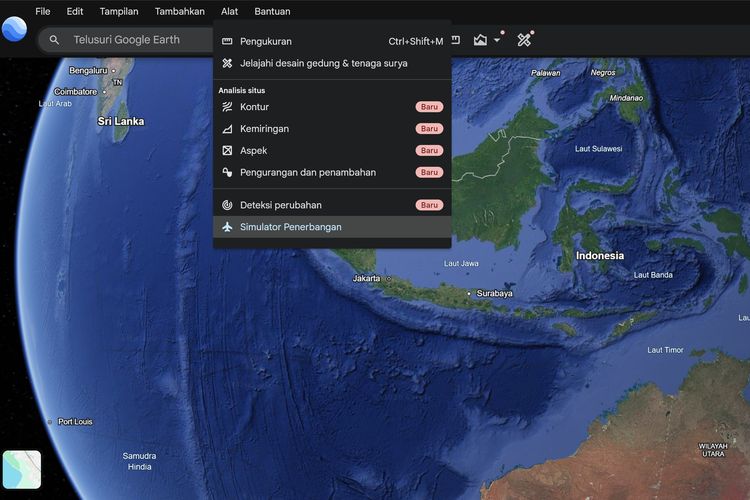Image resolution: width=750 pixels, height=500 pixels.
Task: Click the cut and fill icon
Action: click(227, 172)
